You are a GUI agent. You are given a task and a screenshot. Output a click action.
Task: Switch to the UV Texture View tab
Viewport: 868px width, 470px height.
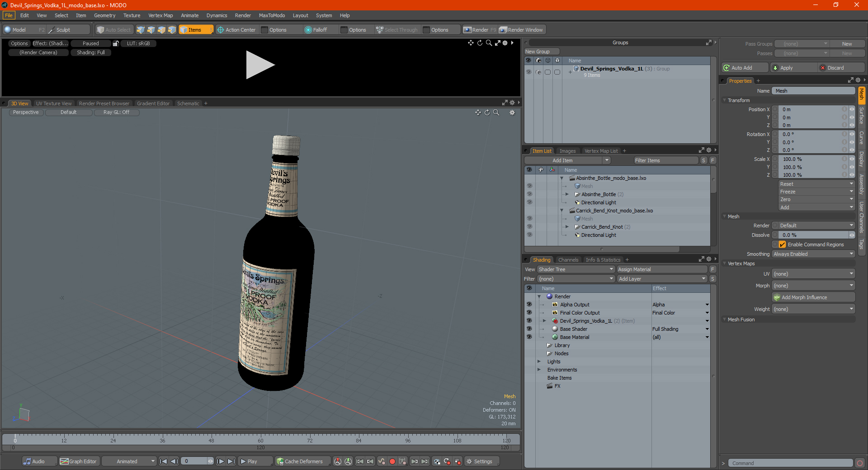54,103
